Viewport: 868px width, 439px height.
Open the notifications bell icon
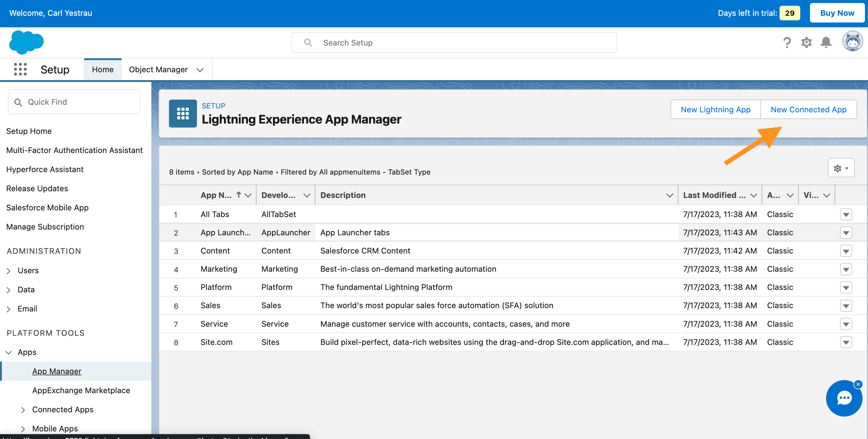[x=826, y=43]
